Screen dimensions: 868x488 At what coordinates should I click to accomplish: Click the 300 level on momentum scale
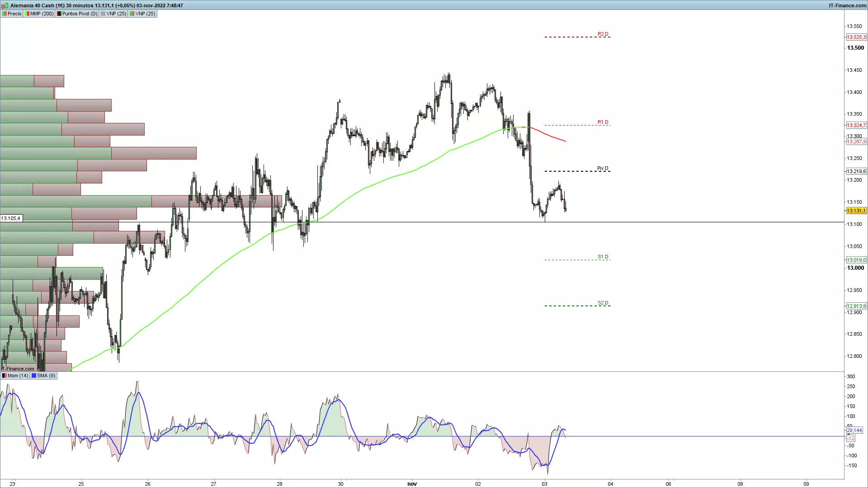(851, 376)
